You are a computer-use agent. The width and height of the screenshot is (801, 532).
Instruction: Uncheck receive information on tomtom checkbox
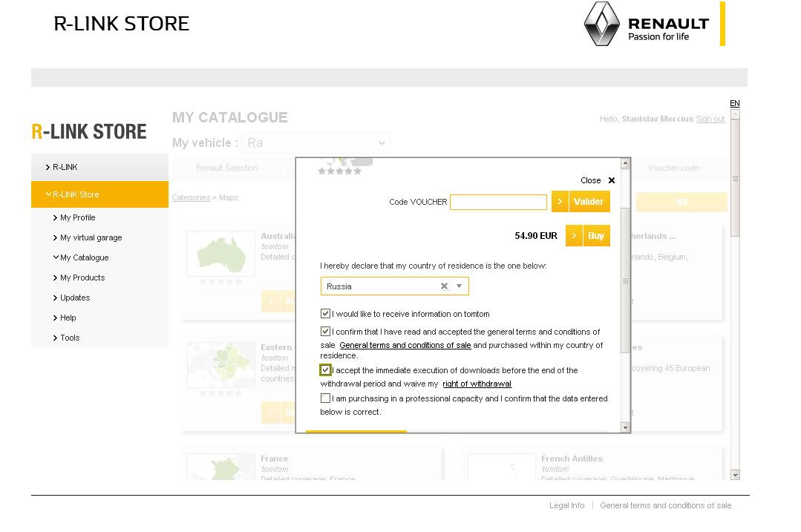point(325,313)
